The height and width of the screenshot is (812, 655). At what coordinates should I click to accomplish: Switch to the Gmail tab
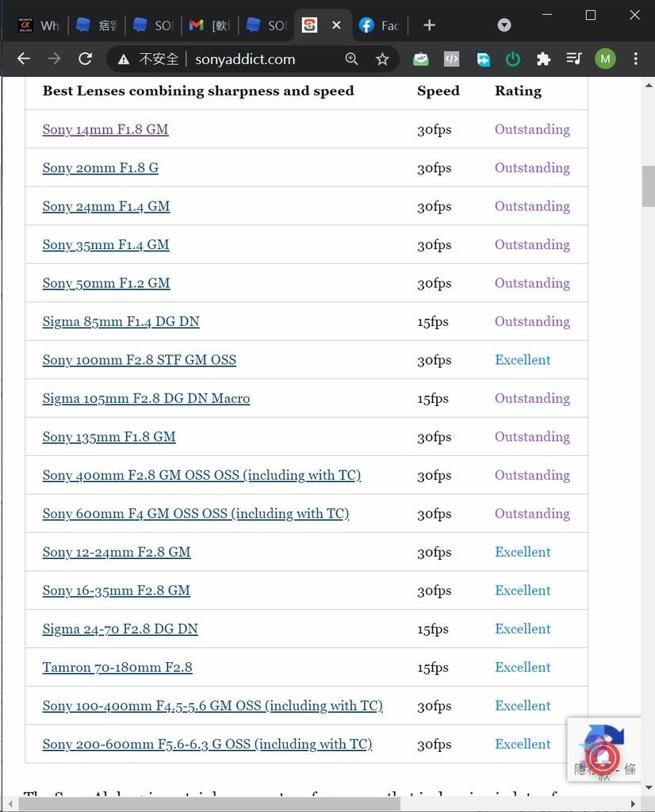(209, 25)
